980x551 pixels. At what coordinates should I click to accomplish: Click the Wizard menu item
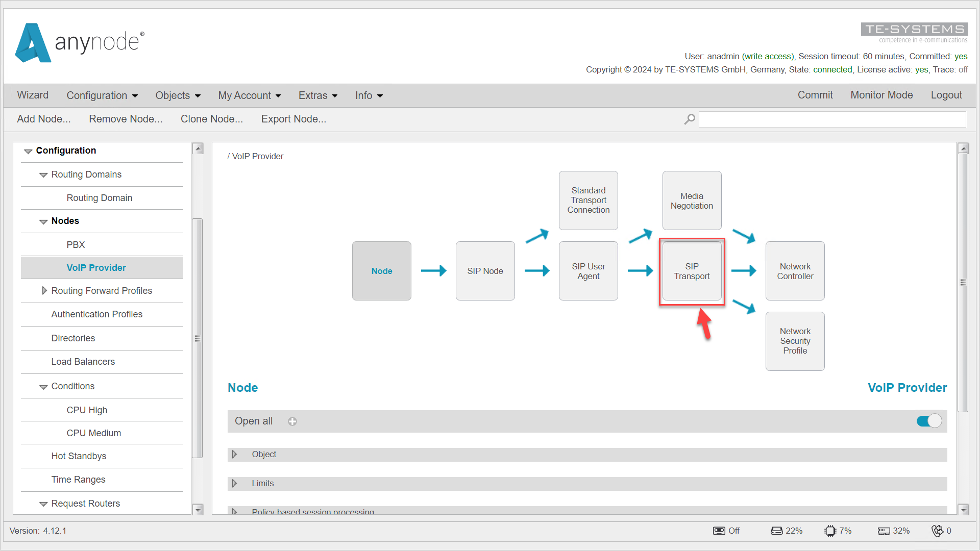(x=33, y=95)
